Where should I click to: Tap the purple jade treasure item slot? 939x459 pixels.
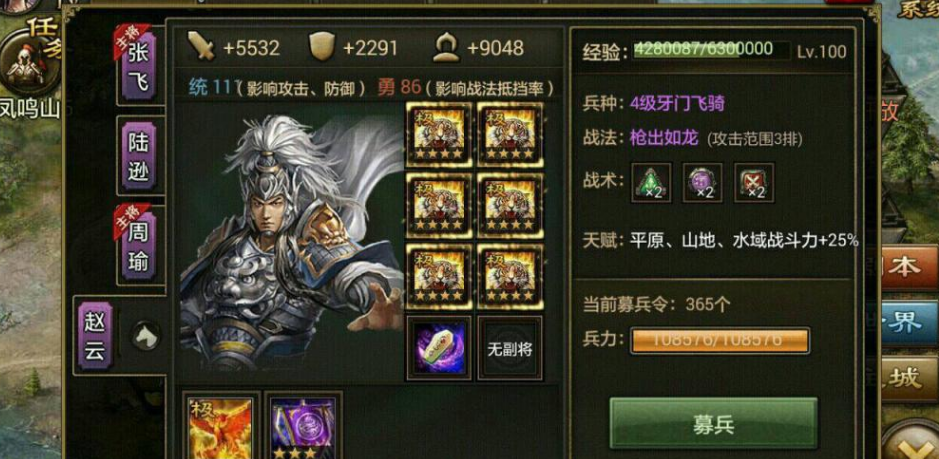(440, 349)
